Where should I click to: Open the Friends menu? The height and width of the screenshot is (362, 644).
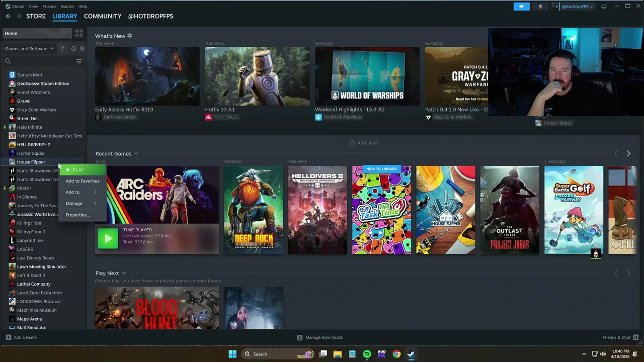(x=49, y=7)
